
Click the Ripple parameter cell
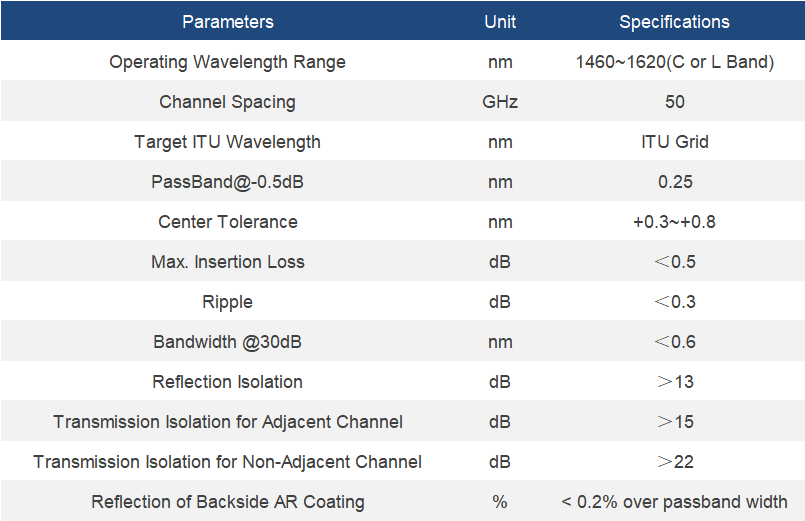tap(227, 302)
